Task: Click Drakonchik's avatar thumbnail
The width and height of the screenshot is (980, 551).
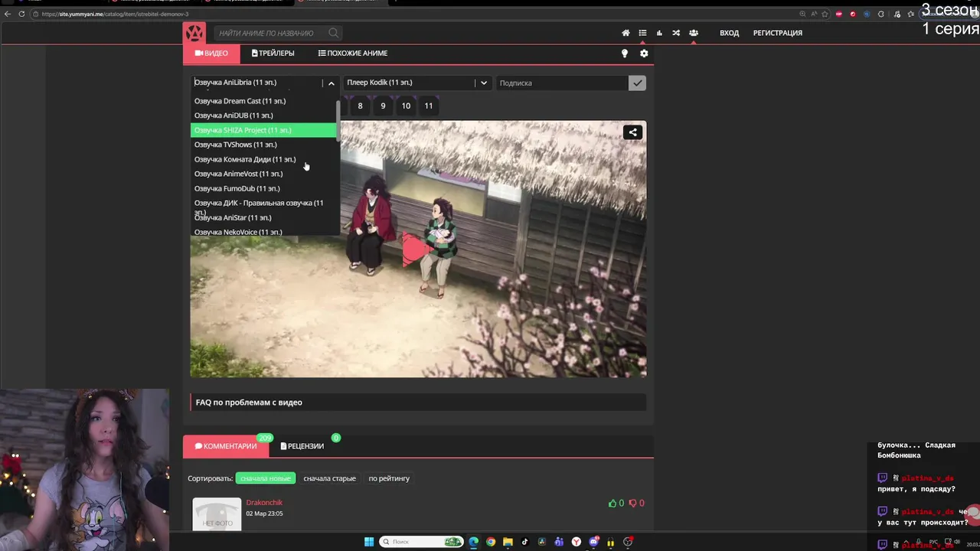Action: click(217, 514)
